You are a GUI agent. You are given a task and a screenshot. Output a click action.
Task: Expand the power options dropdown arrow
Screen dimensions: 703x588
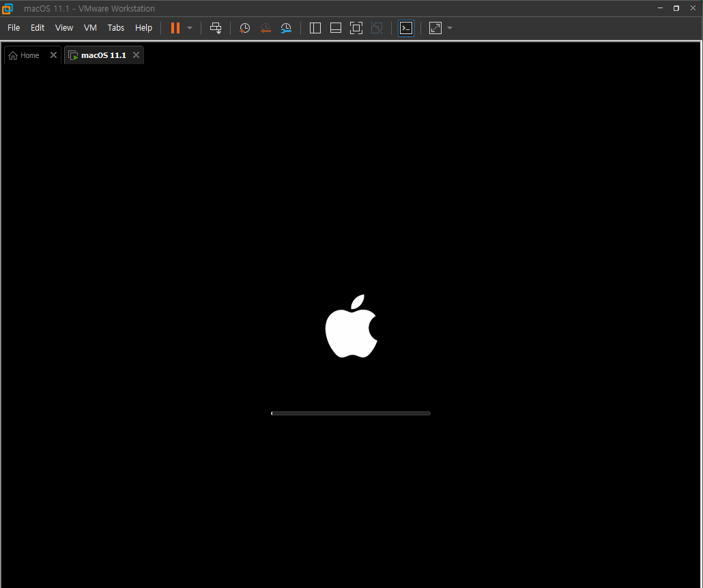tap(190, 28)
